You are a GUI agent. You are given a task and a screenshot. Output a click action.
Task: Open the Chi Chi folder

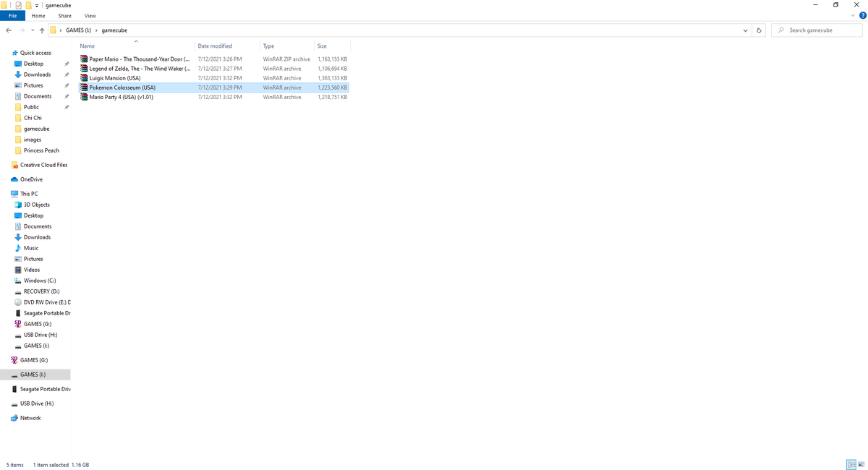click(33, 118)
